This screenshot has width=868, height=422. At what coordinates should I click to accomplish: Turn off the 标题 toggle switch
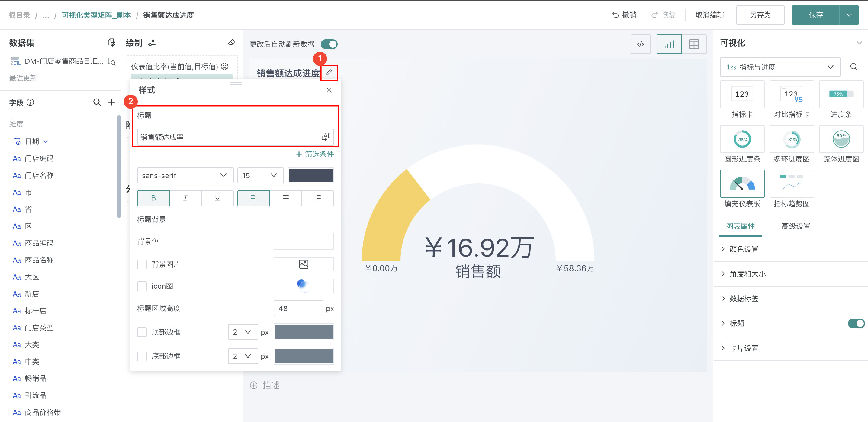point(856,323)
